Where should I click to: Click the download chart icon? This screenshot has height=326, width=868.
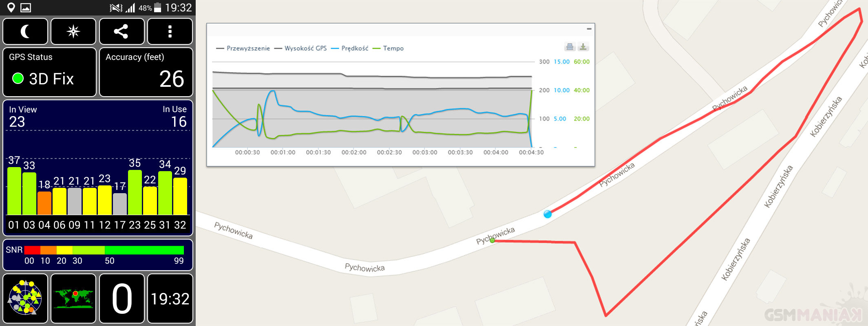pos(583,47)
